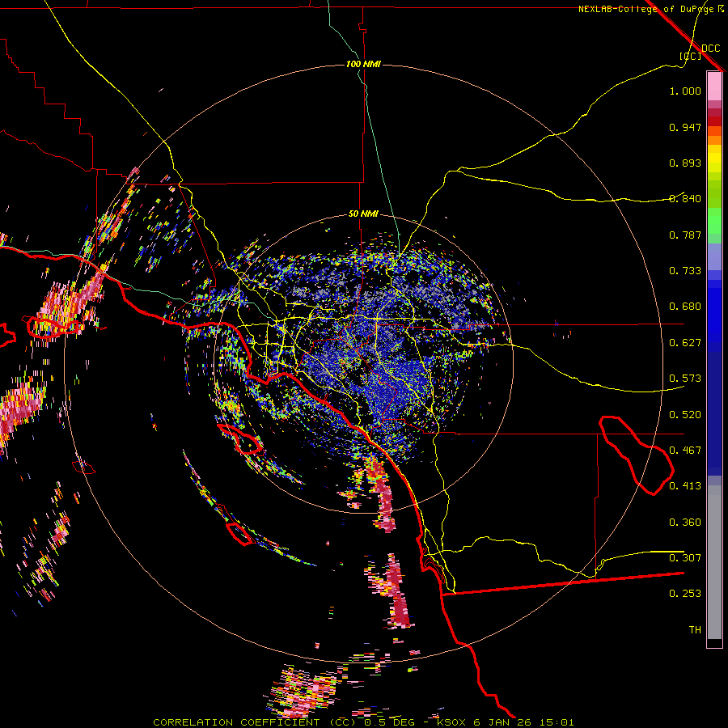Click the 0.787 legend value
The height and width of the screenshot is (728, 728).
[x=685, y=235]
